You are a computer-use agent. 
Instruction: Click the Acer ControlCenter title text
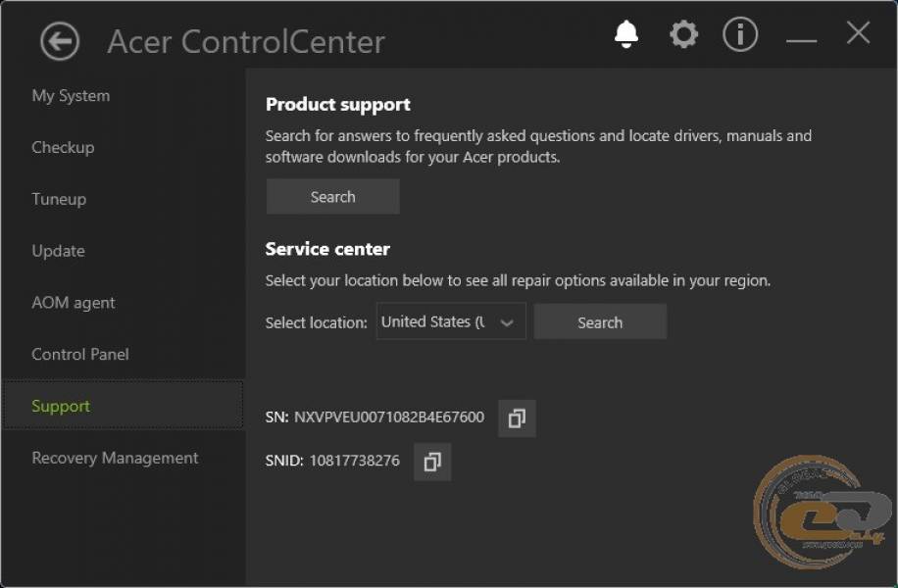246,42
